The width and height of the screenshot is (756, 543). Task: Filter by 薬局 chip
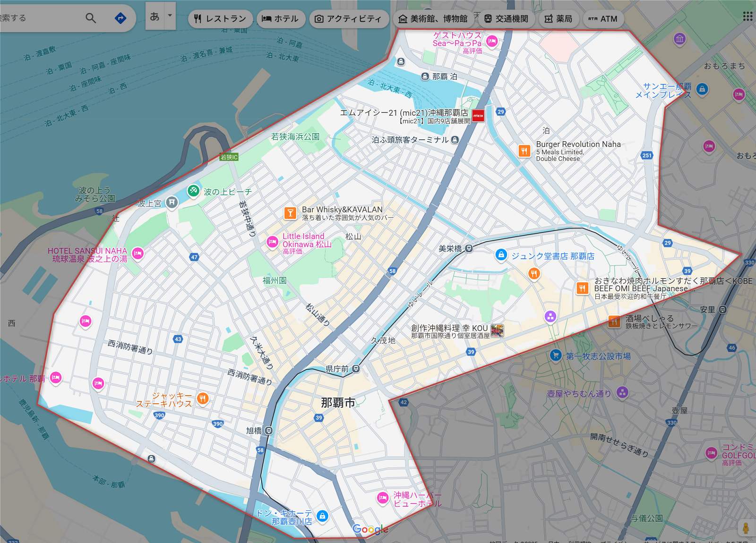(558, 19)
